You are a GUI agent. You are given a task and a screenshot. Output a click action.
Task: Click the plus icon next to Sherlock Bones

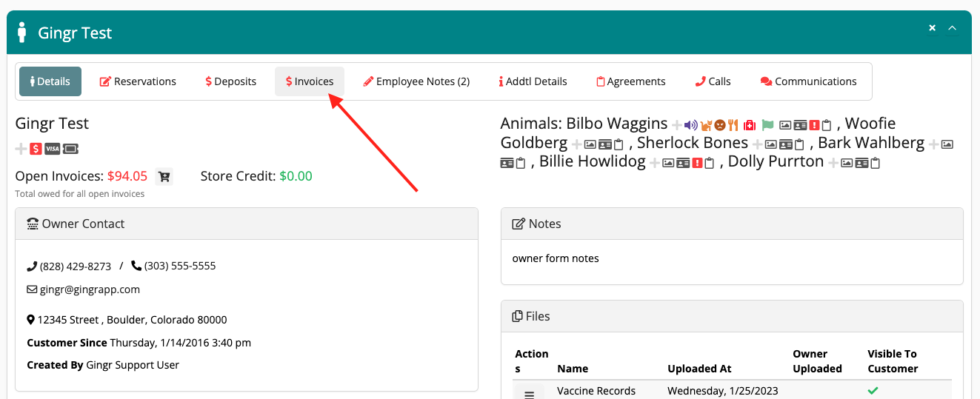[x=758, y=144]
